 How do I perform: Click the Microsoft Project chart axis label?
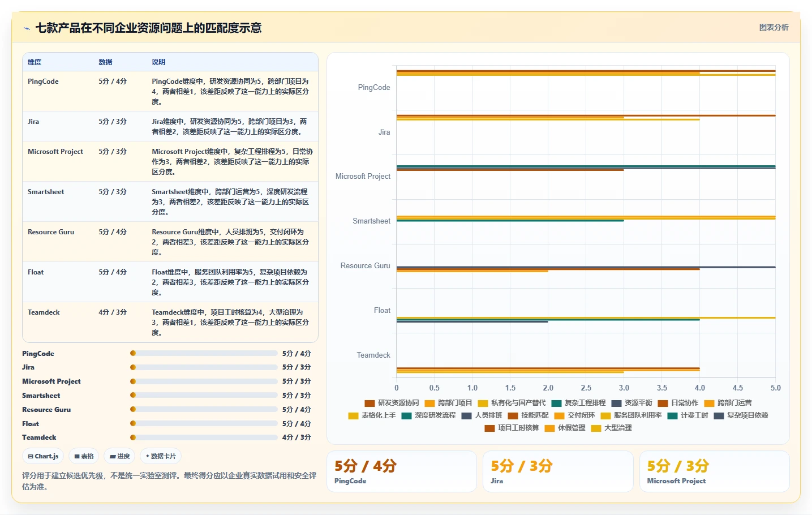point(363,177)
